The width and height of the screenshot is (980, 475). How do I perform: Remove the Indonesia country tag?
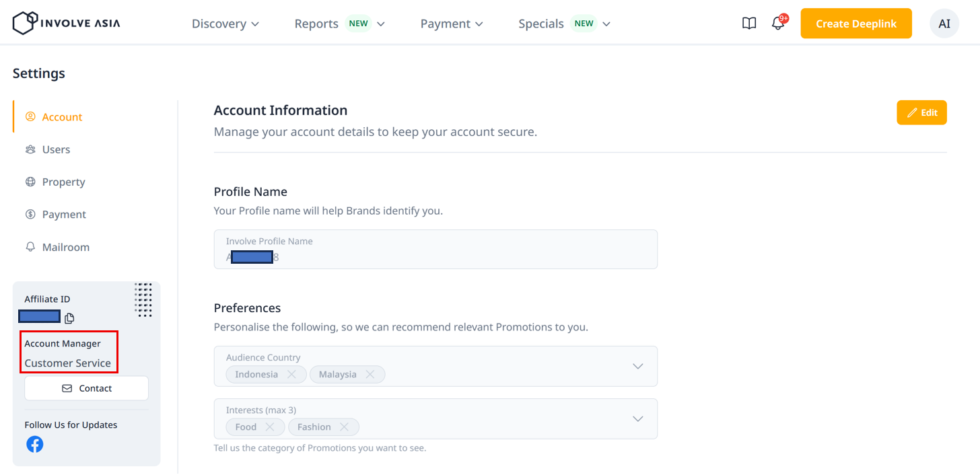coord(291,374)
